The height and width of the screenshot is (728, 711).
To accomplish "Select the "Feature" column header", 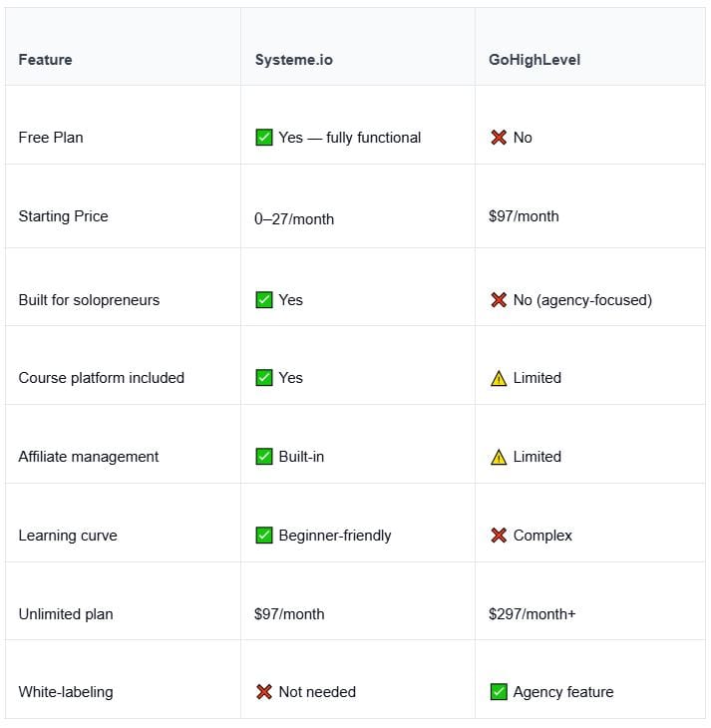I will pos(45,60).
